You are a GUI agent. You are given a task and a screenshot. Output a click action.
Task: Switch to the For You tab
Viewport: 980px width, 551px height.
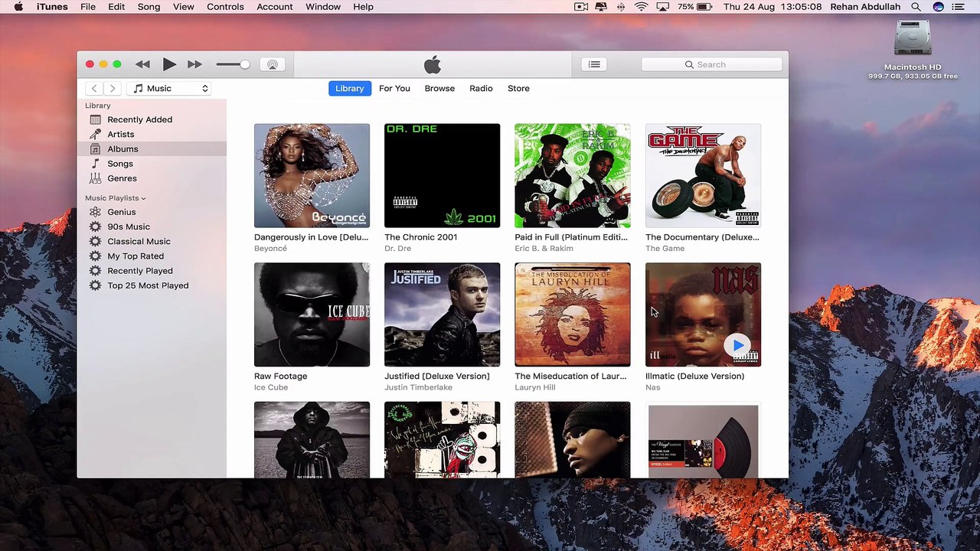394,89
